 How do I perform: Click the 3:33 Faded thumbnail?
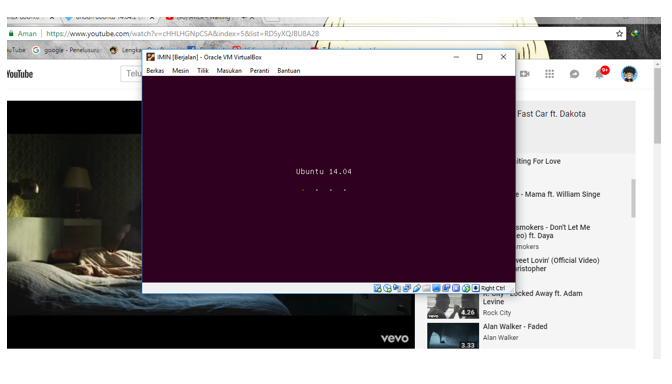point(453,336)
